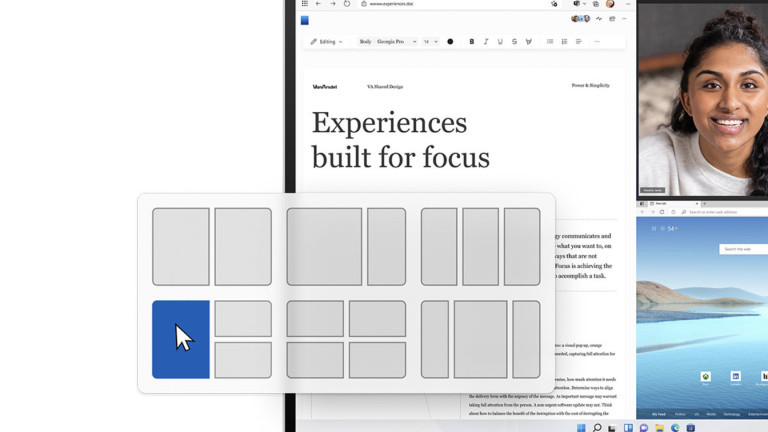768x432 pixels.
Task: Toggle bold formatting in document toolbar
Action: click(x=472, y=42)
